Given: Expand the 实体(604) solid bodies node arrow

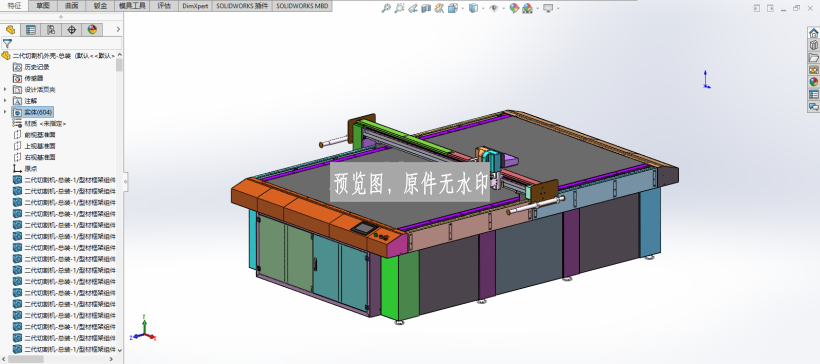Looking at the screenshot, I should [x=5, y=112].
